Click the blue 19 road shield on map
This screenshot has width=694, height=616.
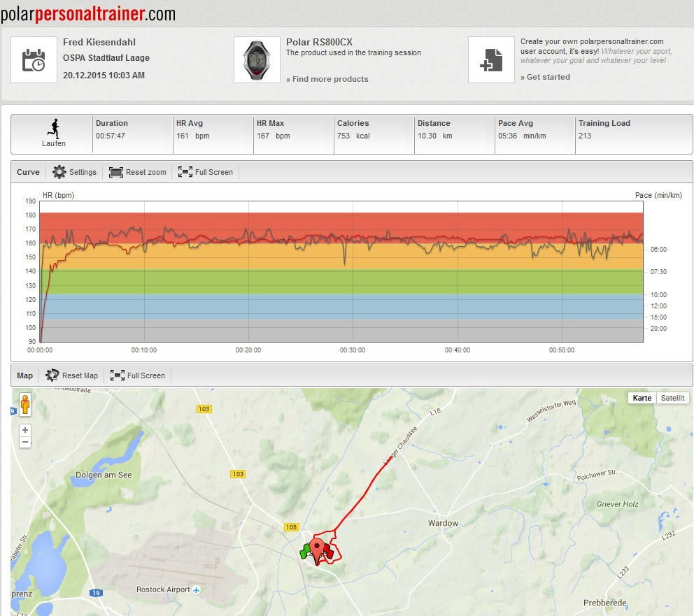[x=96, y=593]
